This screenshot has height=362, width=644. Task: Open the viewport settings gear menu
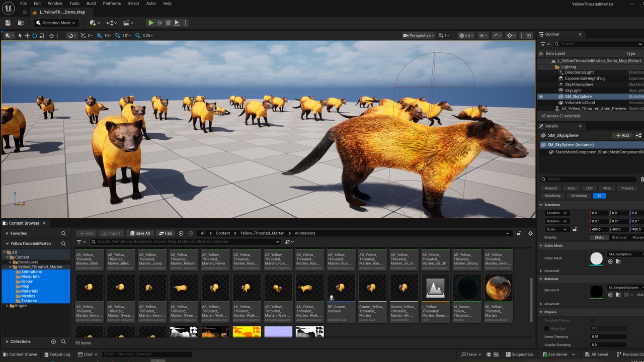(511, 36)
